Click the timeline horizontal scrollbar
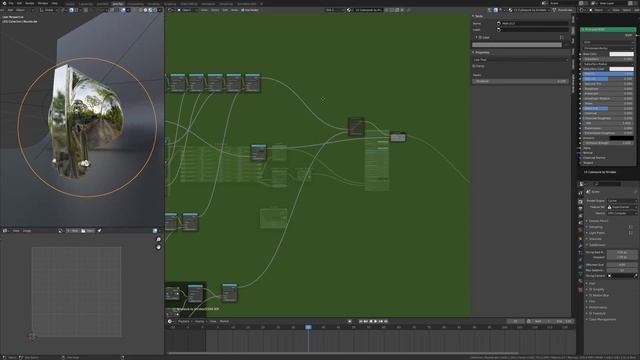Image resolution: width=640 pixels, height=360 pixels. [x=343, y=353]
